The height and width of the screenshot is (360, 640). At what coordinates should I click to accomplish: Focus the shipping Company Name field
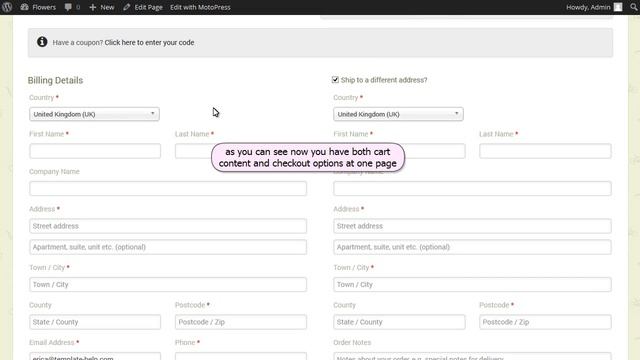[472, 189]
